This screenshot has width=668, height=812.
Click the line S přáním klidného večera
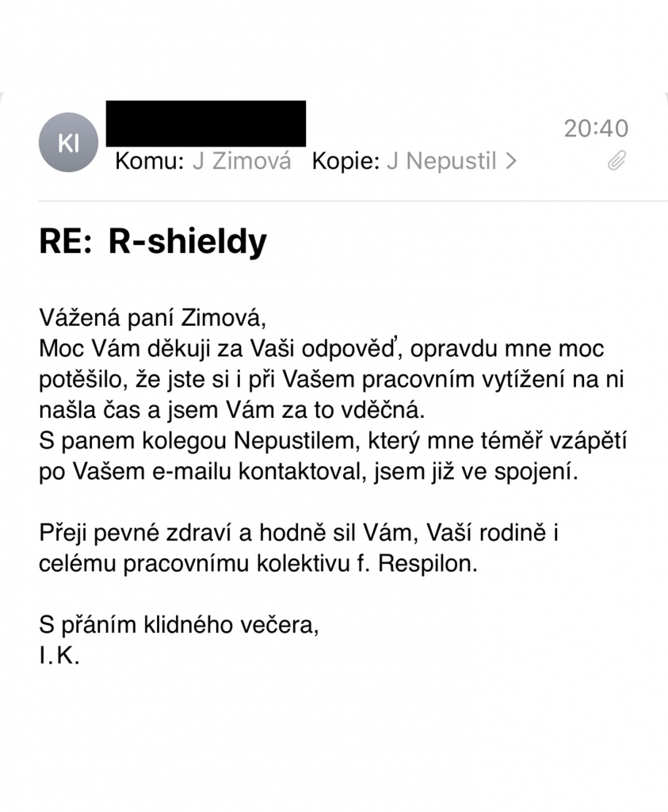pos(179,626)
